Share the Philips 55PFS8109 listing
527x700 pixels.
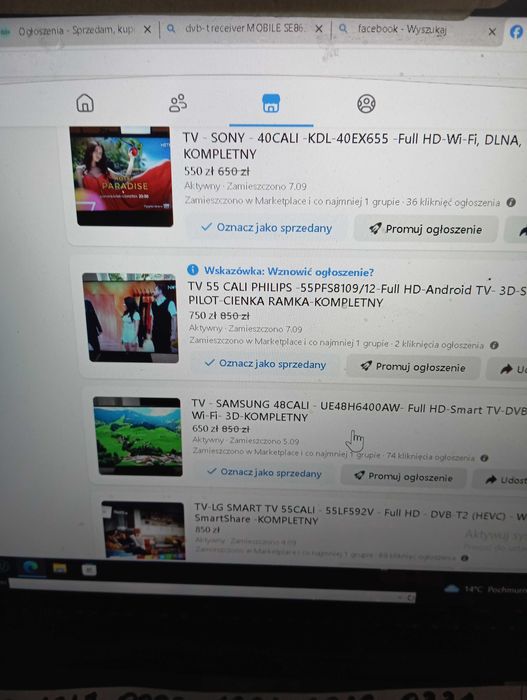click(x=507, y=369)
